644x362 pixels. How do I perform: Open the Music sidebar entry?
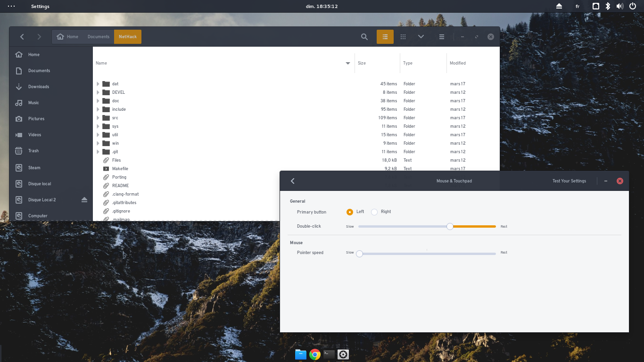[x=34, y=102]
